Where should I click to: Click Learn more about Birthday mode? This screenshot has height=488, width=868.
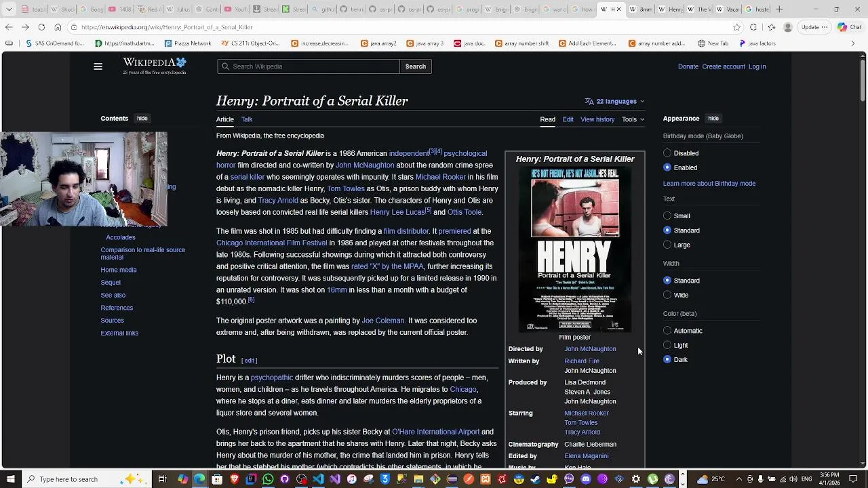point(709,184)
